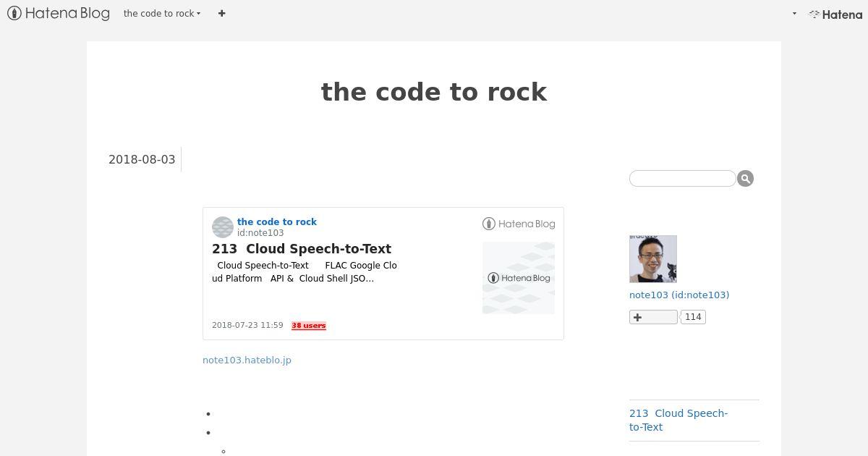Open the 2018-08-03 date link
This screenshot has width=868, height=456.
click(x=142, y=159)
